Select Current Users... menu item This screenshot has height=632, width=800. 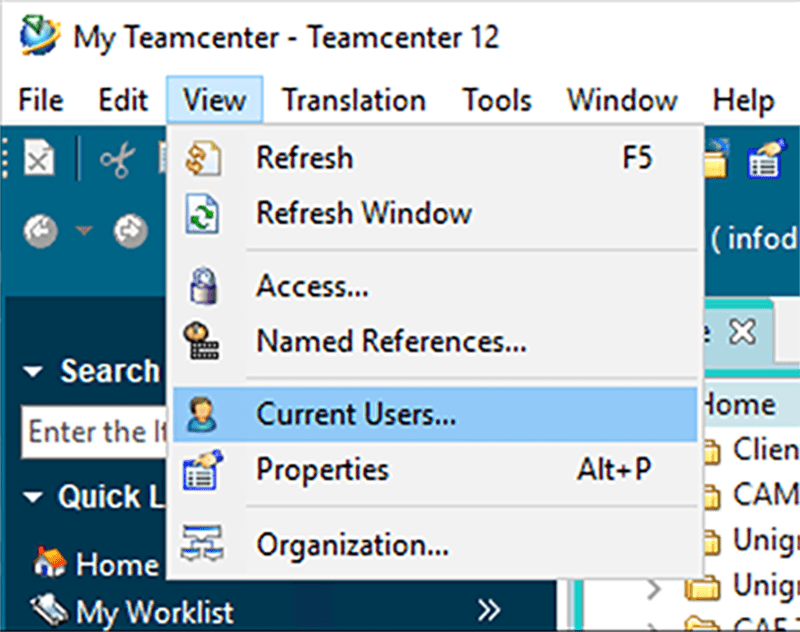point(435,414)
